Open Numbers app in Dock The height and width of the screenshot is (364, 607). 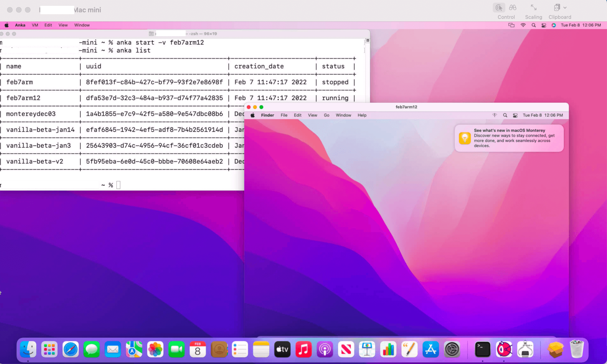[x=388, y=349]
